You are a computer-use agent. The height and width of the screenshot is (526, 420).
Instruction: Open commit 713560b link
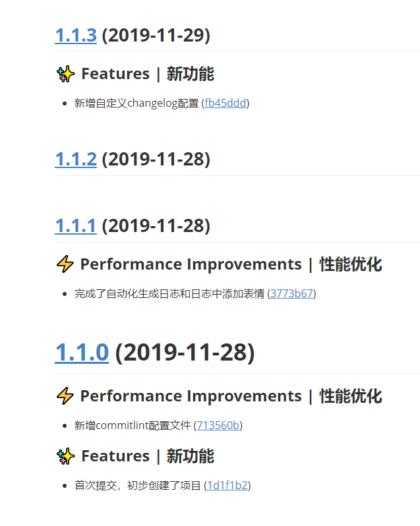tap(218, 425)
